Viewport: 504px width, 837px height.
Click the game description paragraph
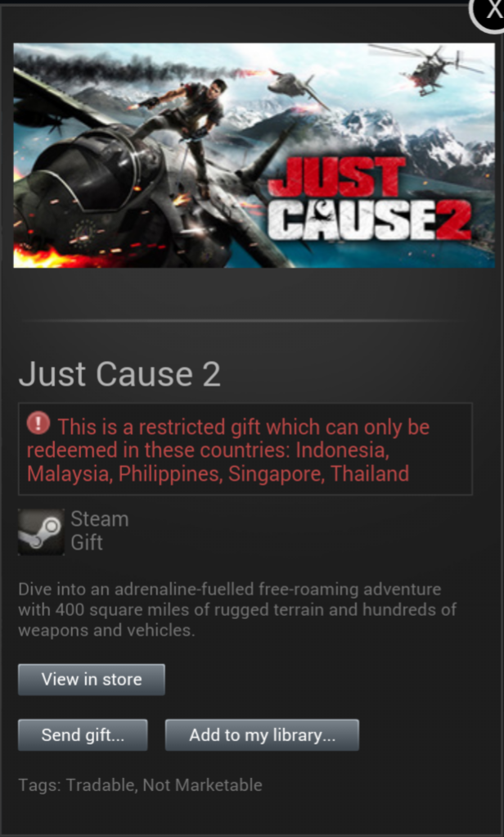(237, 609)
